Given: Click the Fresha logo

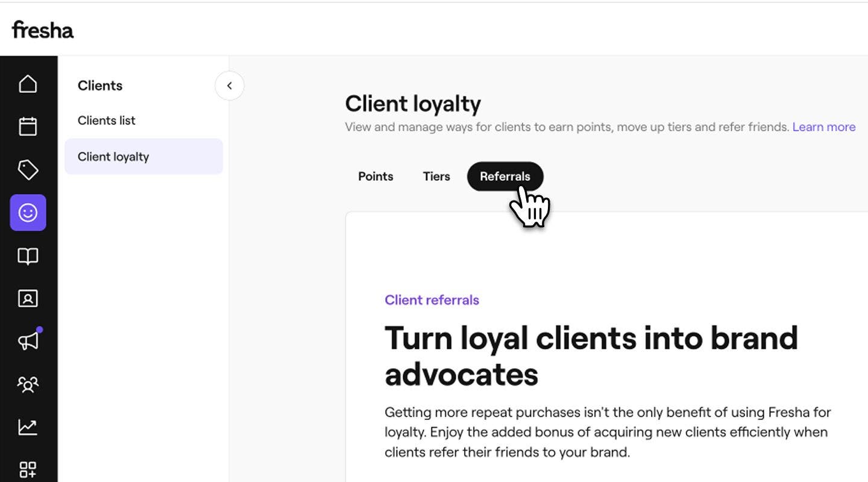Looking at the screenshot, I should (42, 30).
